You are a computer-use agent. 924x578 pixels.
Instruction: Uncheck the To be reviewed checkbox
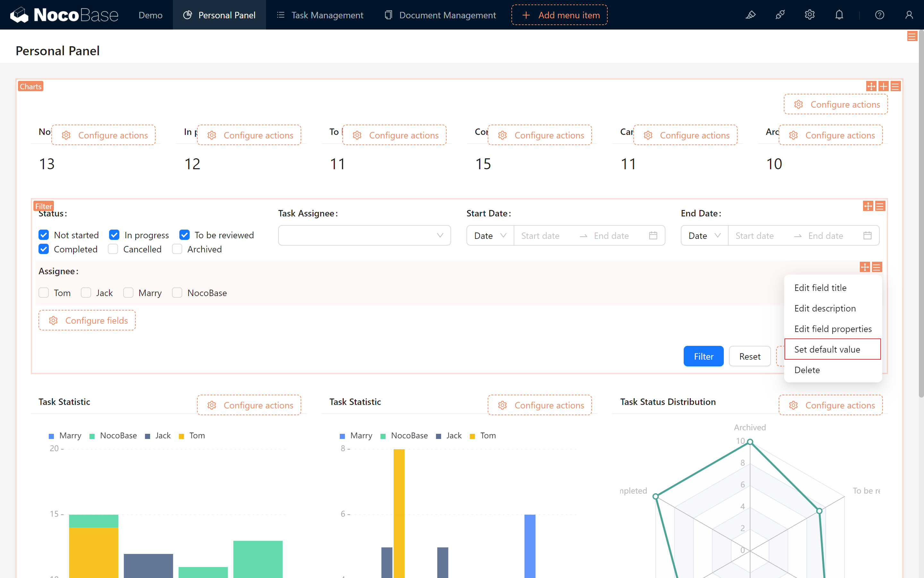[184, 235]
